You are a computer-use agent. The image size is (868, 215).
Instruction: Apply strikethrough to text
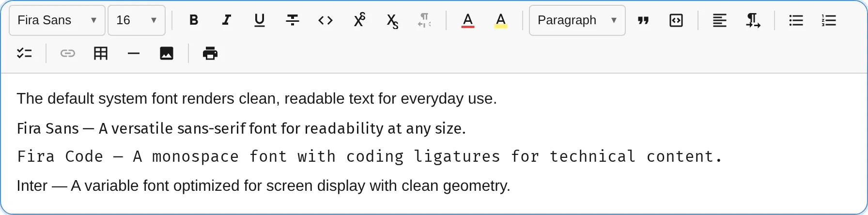293,20
